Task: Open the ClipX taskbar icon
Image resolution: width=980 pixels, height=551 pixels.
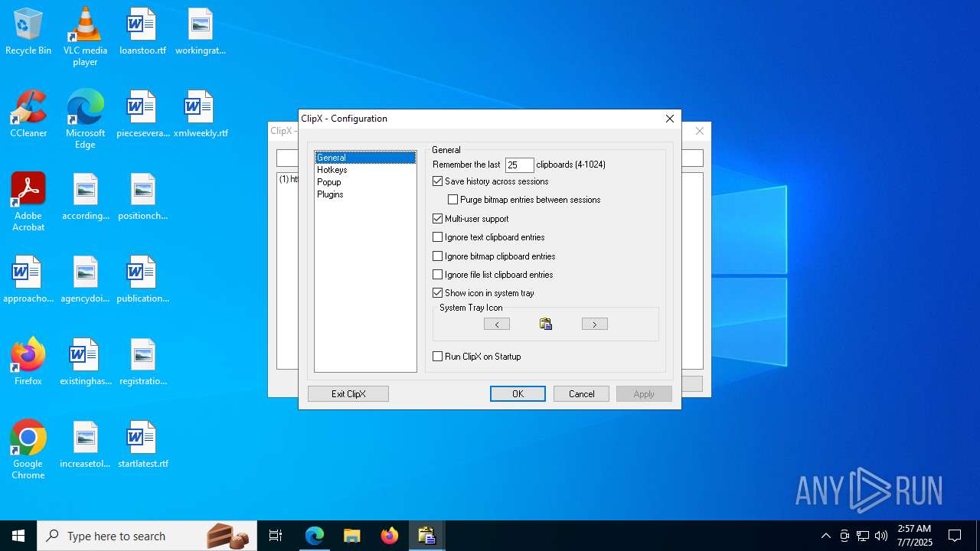Action: [426, 536]
